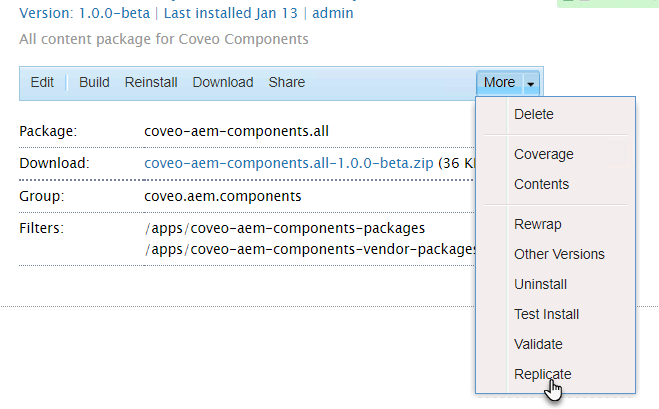659x409 pixels.
Task: Click the More button label
Action: [x=499, y=82]
